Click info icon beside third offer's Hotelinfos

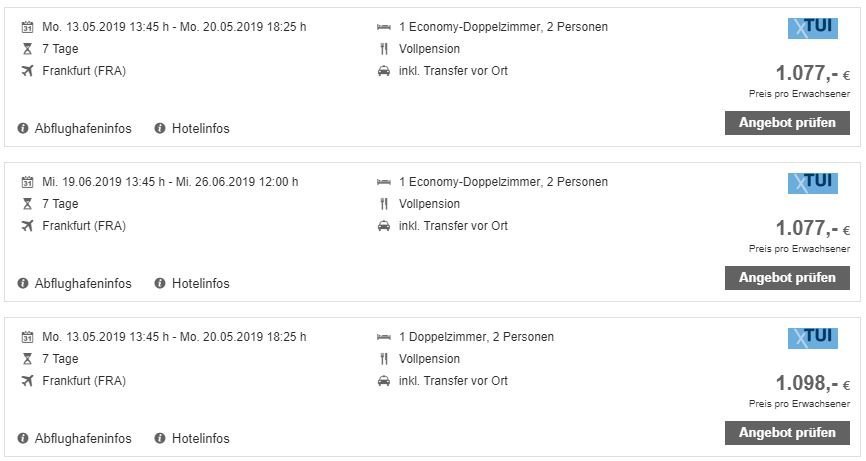pyautogui.click(x=160, y=438)
